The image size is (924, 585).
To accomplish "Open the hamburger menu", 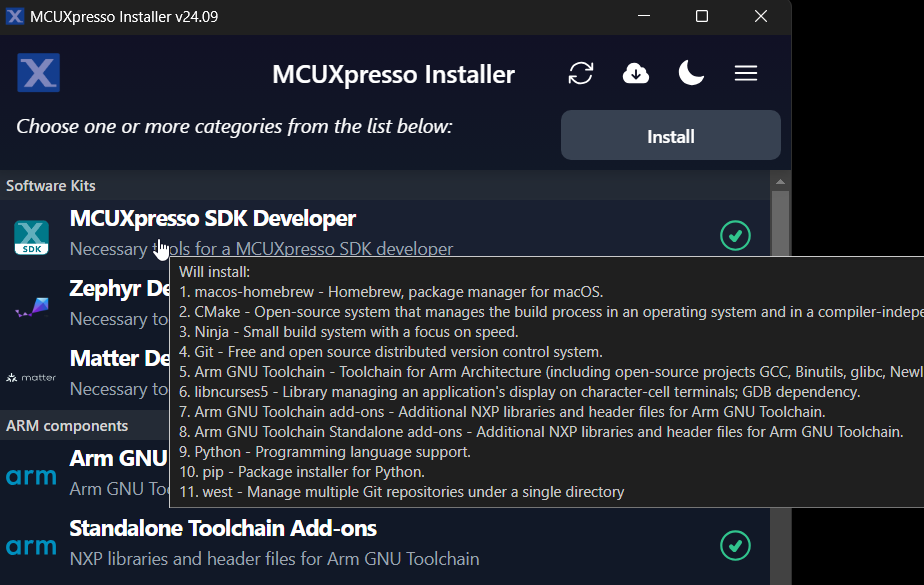I will click(x=746, y=73).
